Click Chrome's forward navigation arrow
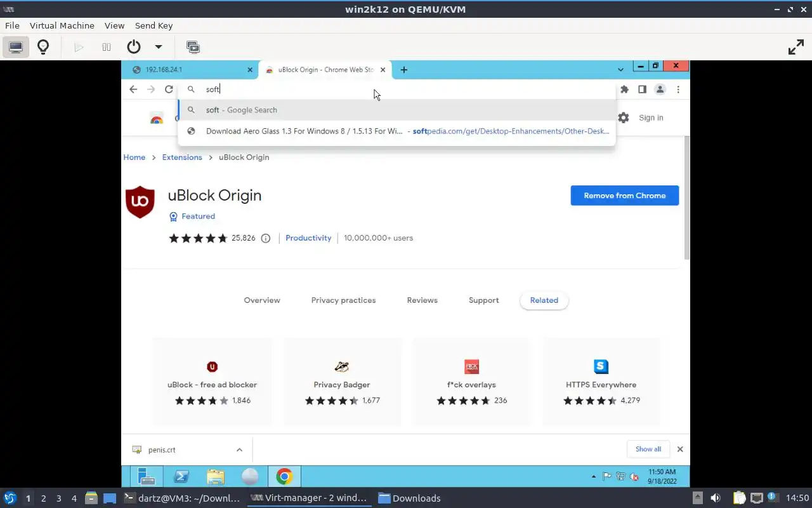812x508 pixels. (151, 90)
